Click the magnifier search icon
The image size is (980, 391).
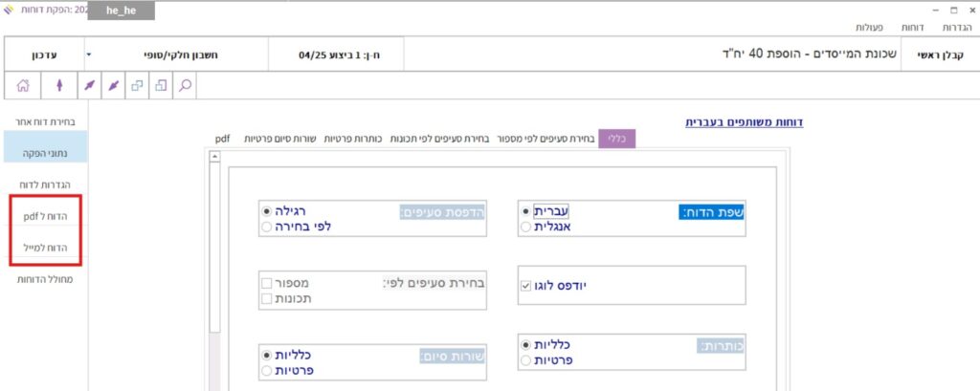pos(185,85)
